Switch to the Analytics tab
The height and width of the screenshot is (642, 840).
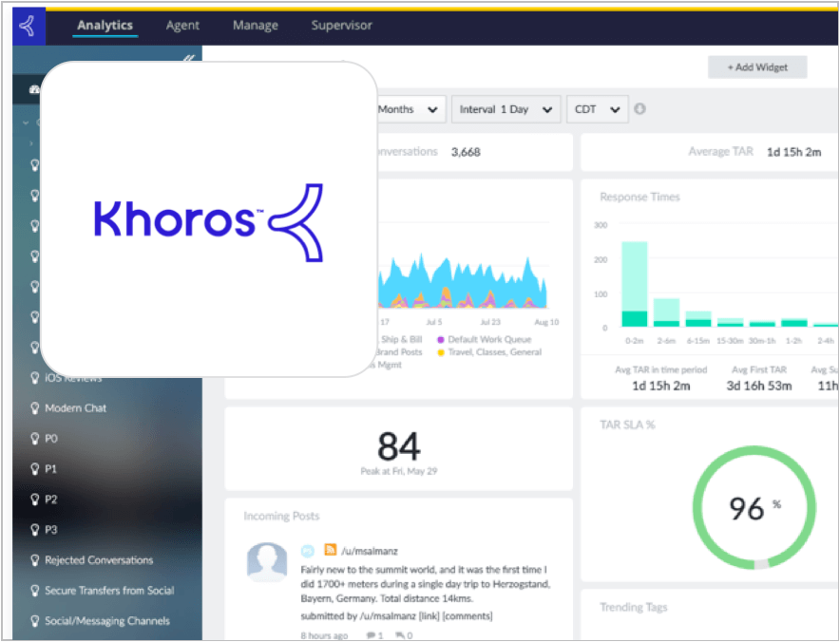[x=105, y=25]
